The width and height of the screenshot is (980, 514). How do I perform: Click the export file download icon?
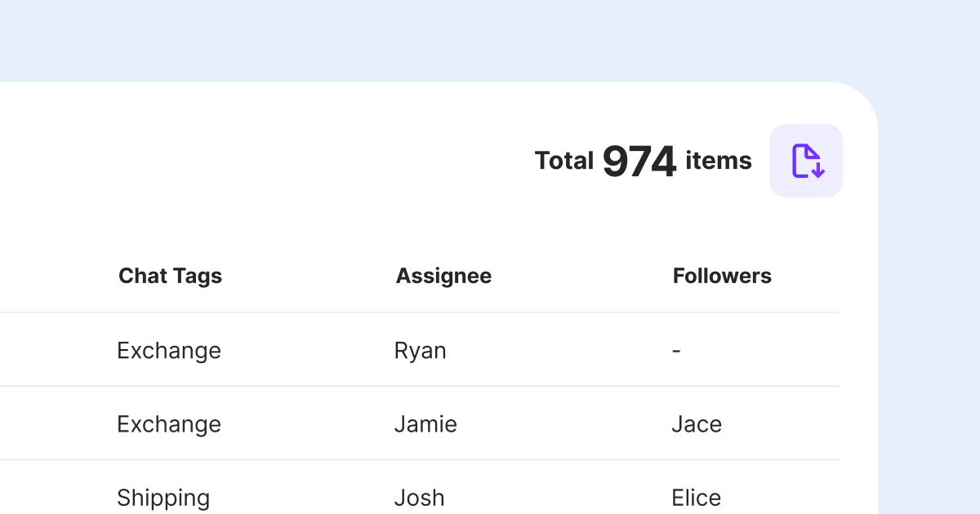[x=806, y=161]
